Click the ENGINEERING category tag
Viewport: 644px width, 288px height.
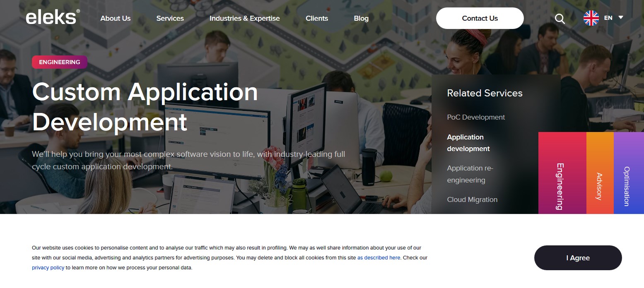click(60, 62)
